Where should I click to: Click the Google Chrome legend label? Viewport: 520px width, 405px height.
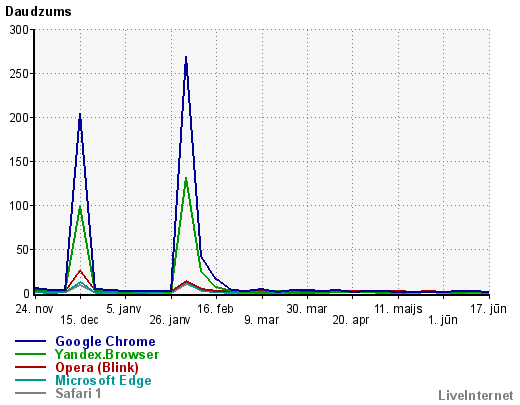(x=105, y=341)
